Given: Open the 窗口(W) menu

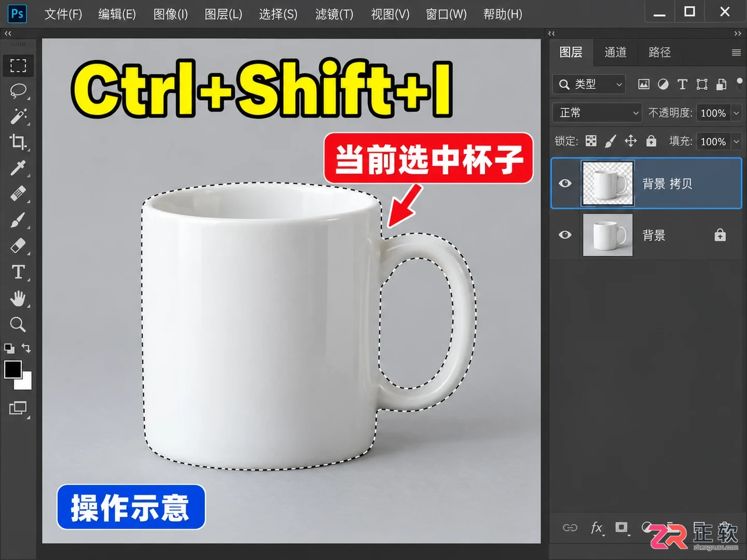Looking at the screenshot, I should (447, 14).
